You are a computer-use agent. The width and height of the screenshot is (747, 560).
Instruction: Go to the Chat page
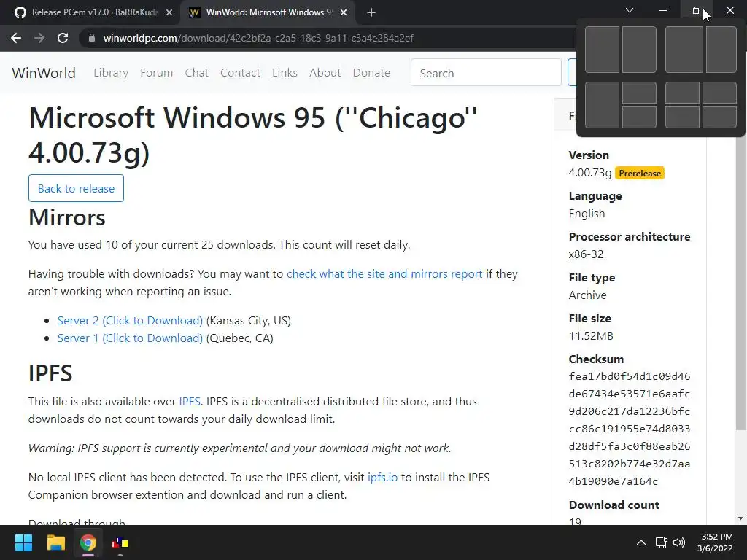tap(197, 73)
